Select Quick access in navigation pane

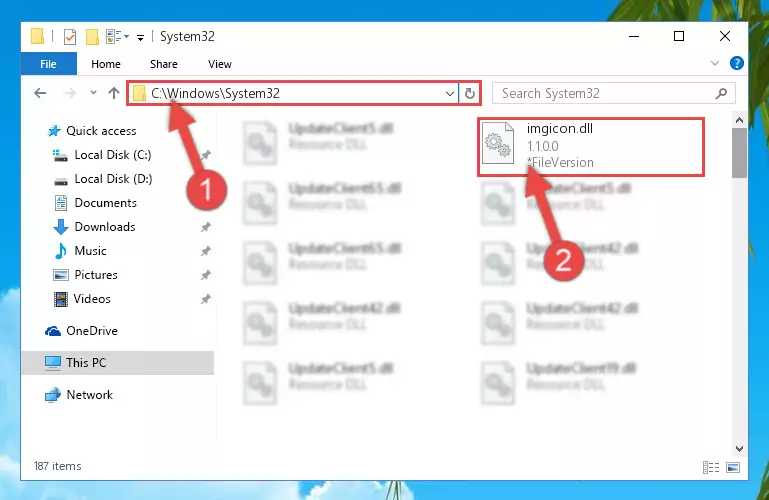click(x=101, y=131)
